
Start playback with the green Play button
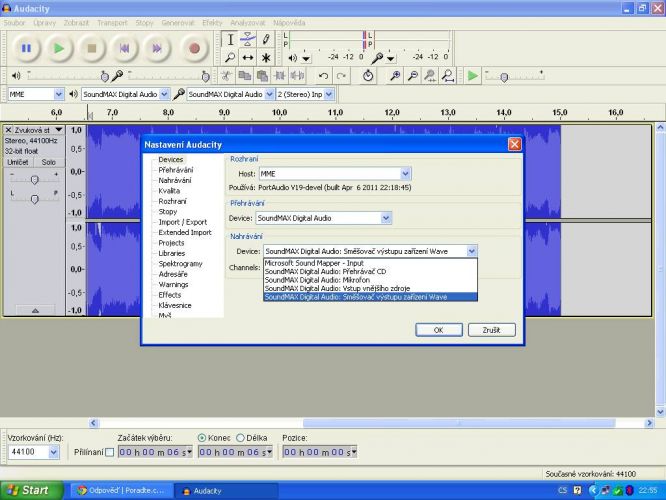[59, 48]
